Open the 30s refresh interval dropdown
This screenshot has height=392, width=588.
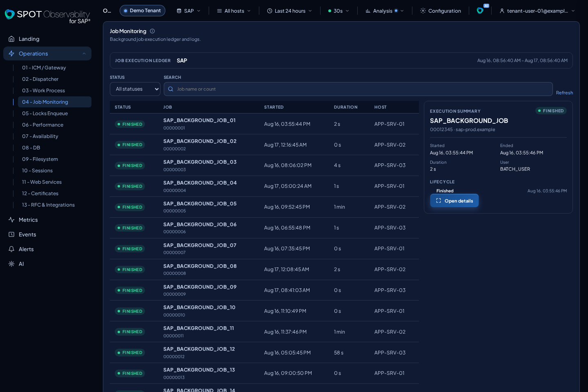(x=339, y=11)
